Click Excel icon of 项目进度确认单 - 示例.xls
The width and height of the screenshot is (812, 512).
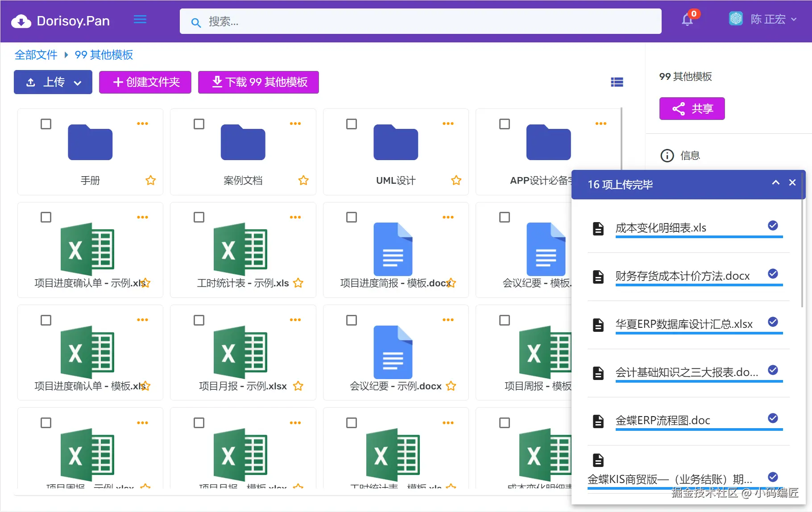87,249
